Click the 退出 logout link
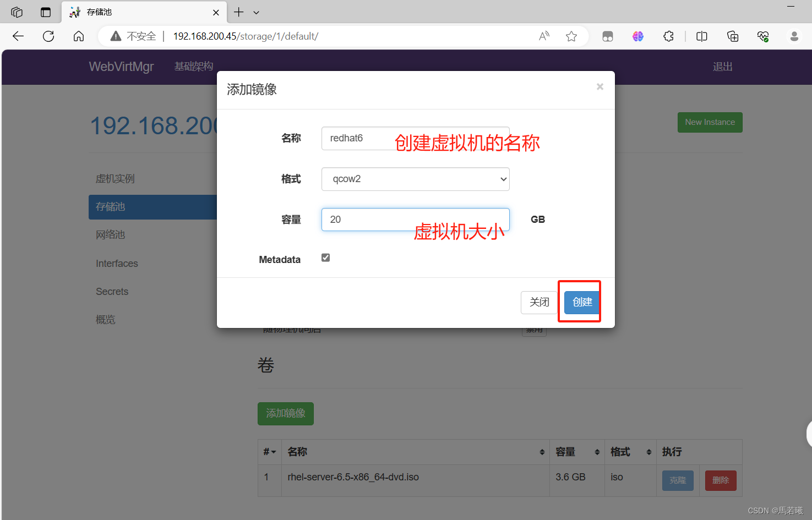Screen dimensions: 812x520 722,67
